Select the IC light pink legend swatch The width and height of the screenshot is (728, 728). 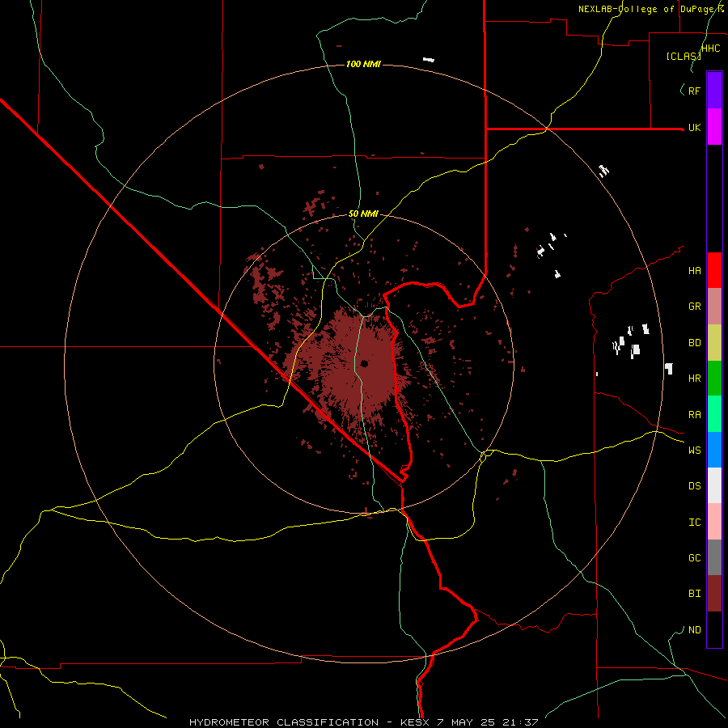(x=714, y=522)
